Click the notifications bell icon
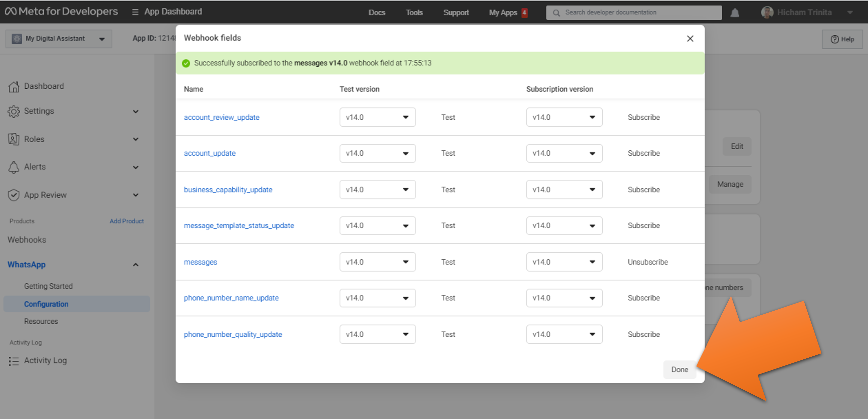Viewport: 868px width, 419px height. click(x=735, y=13)
